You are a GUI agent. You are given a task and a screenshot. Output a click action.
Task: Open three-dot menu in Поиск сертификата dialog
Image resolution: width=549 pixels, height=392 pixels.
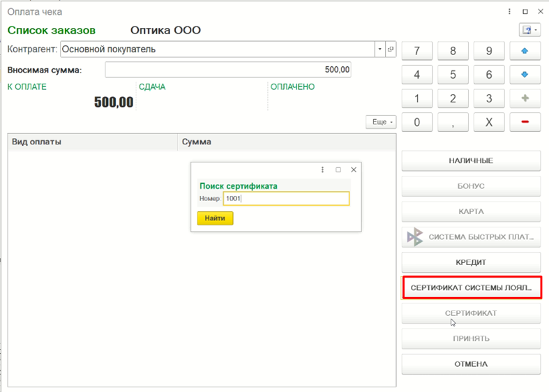(322, 169)
